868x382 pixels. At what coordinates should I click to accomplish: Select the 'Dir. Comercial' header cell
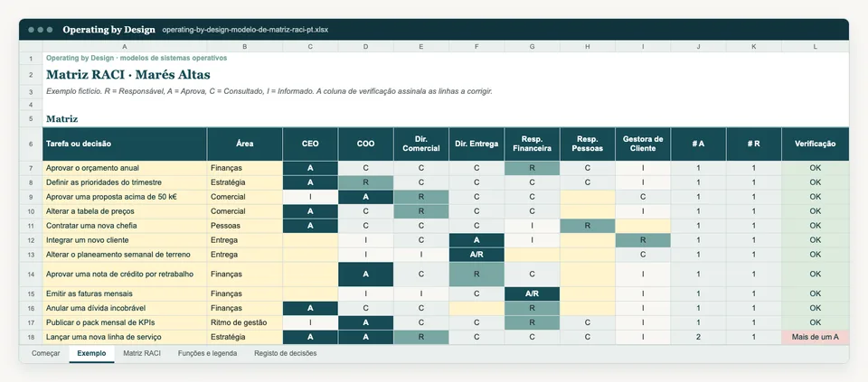coord(421,144)
